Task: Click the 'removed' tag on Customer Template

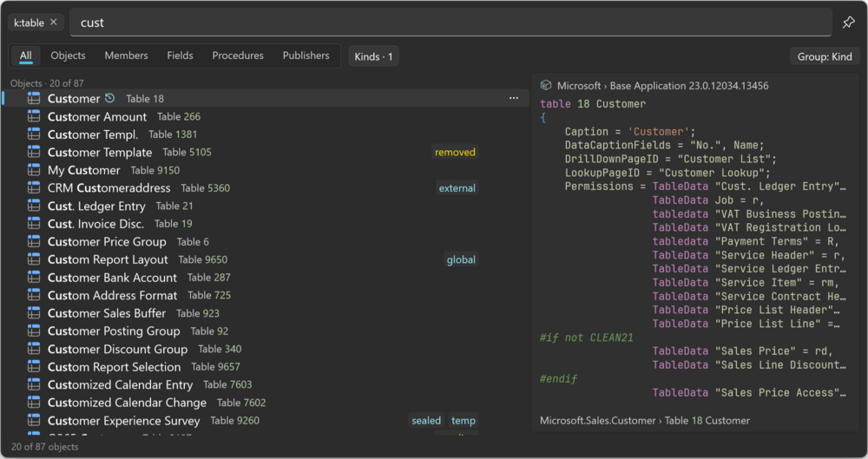Action: coord(455,152)
